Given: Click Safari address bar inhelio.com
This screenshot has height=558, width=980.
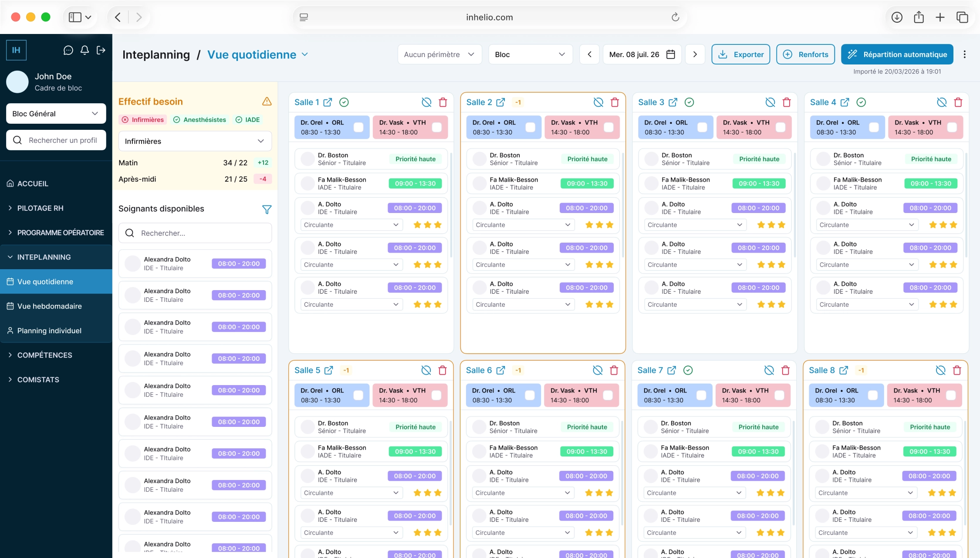Looking at the screenshot, I should point(489,17).
